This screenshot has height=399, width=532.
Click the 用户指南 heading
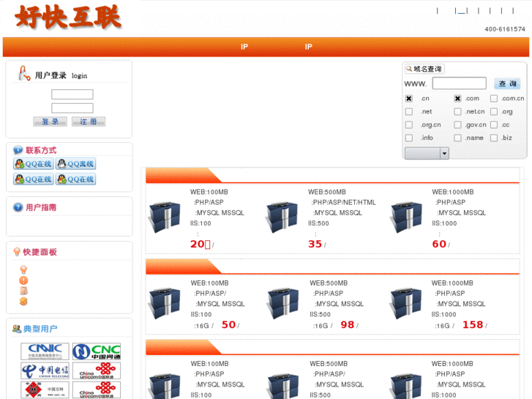click(x=41, y=207)
